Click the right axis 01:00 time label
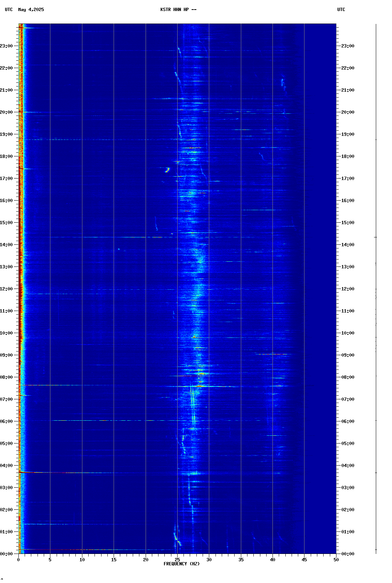Image resolution: width=392 pixels, height=583 pixels. 348,532
